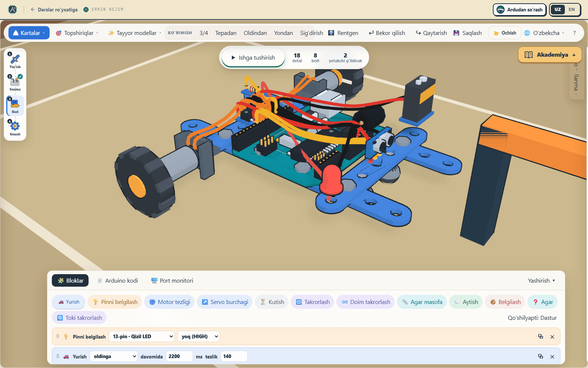The width and height of the screenshot is (588, 368).
Task: Click the 18 detal counter
Action: coord(297,57)
